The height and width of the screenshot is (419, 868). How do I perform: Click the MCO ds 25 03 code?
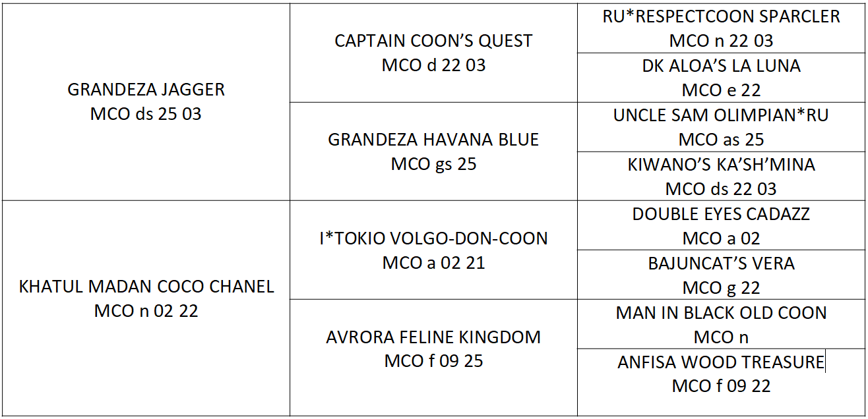(x=146, y=114)
